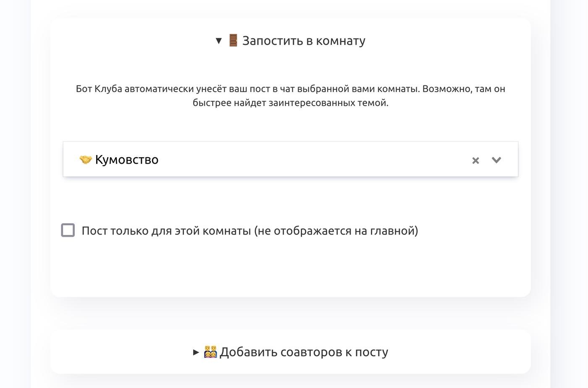588x388 pixels.
Task: Click the label 'Пост только для этой комнаты'
Action: (166, 231)
